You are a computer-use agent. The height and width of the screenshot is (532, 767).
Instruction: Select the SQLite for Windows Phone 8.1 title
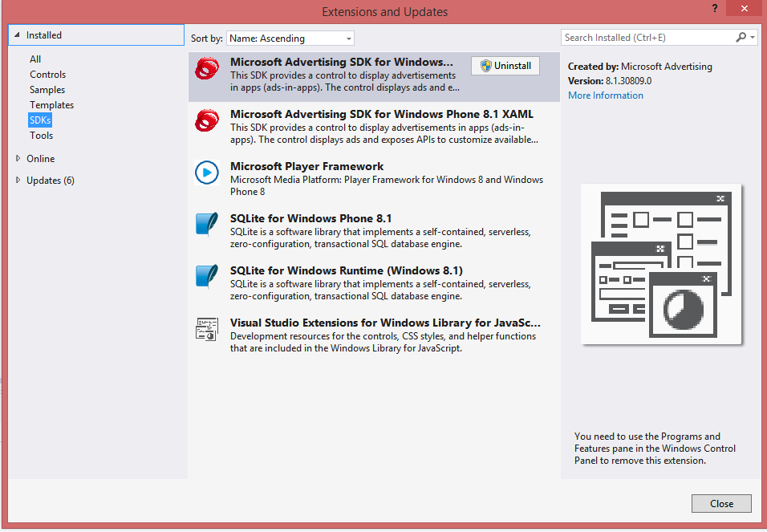coord(310,219)
